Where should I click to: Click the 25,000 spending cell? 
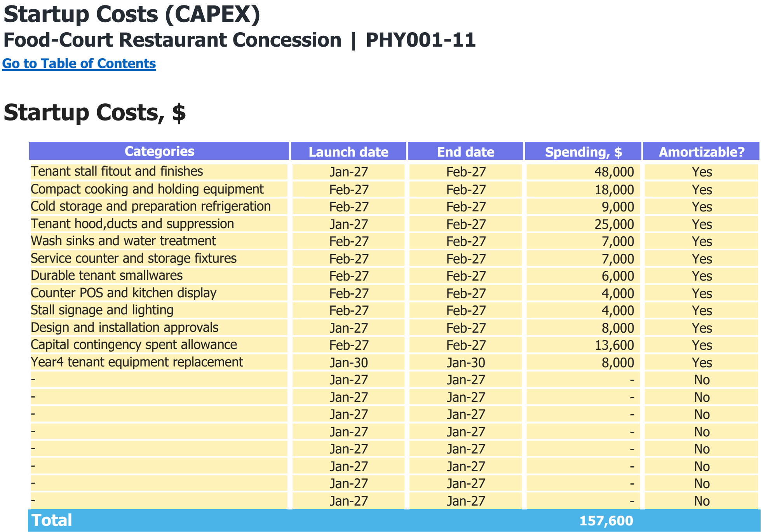pos(583,224)
